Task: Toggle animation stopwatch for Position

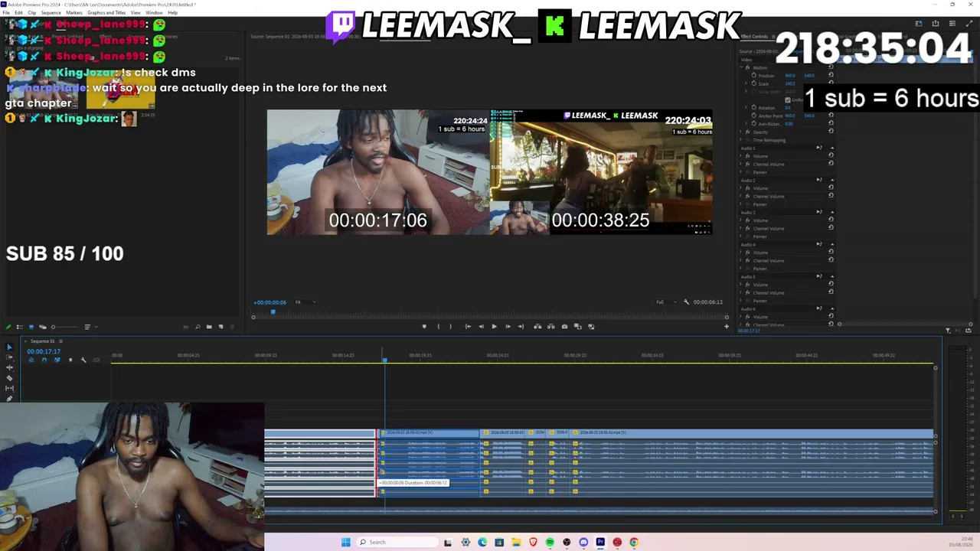Action: [x=753, y=76]
